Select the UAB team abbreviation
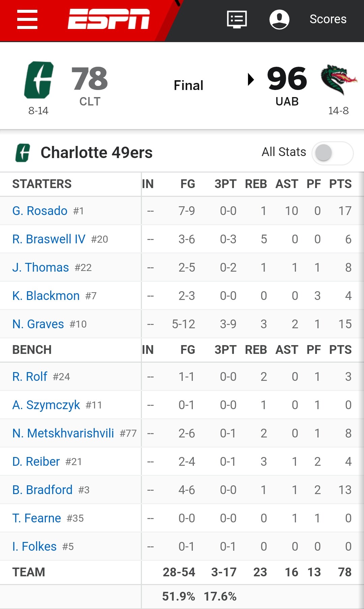 (287, 101)
